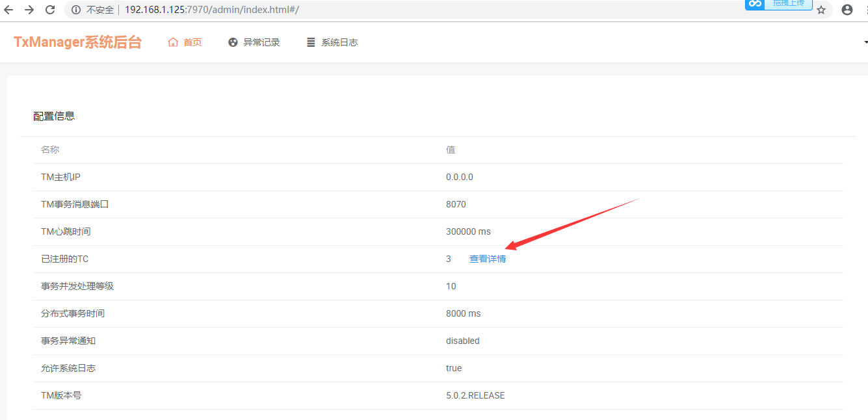
Task: Click the 不安全 security warning label
Action: tap(99, 10)
